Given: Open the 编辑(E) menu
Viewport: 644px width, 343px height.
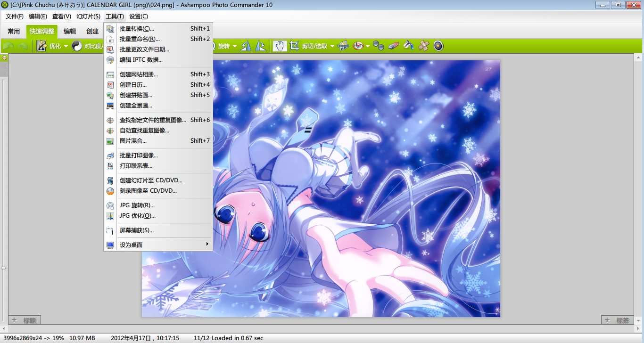Looking at the screenshot, I should (38, 16).
